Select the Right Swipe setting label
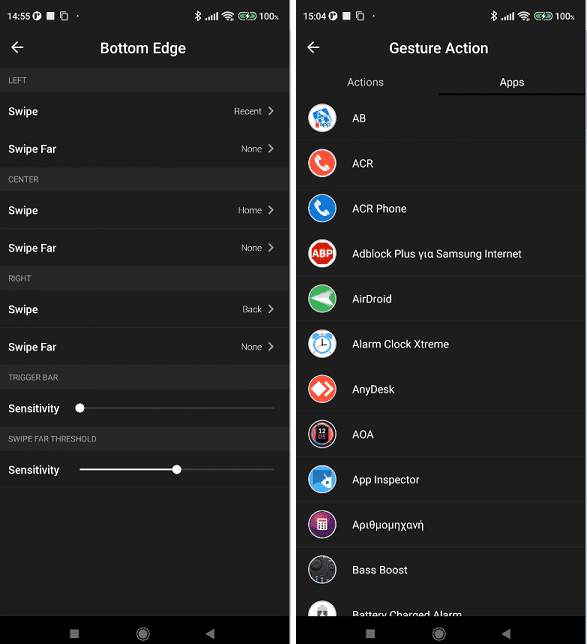 click(23, 309)
